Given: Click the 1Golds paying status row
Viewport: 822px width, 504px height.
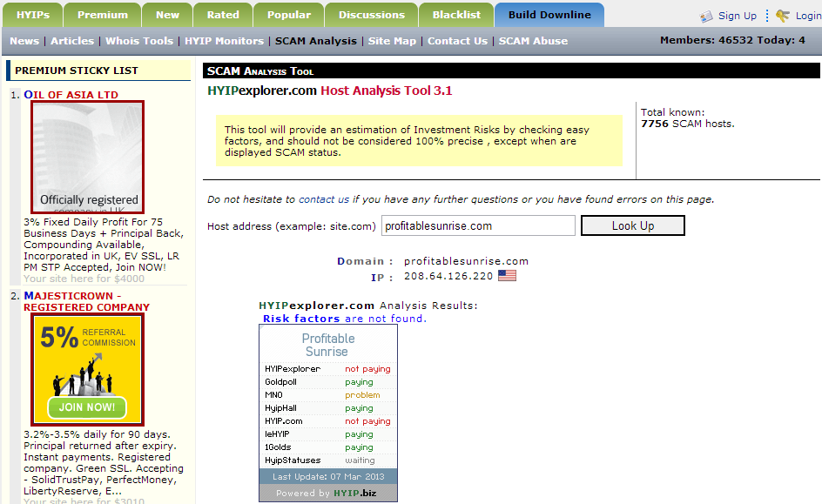Looking at the screenshot, I should pos(328,447).
